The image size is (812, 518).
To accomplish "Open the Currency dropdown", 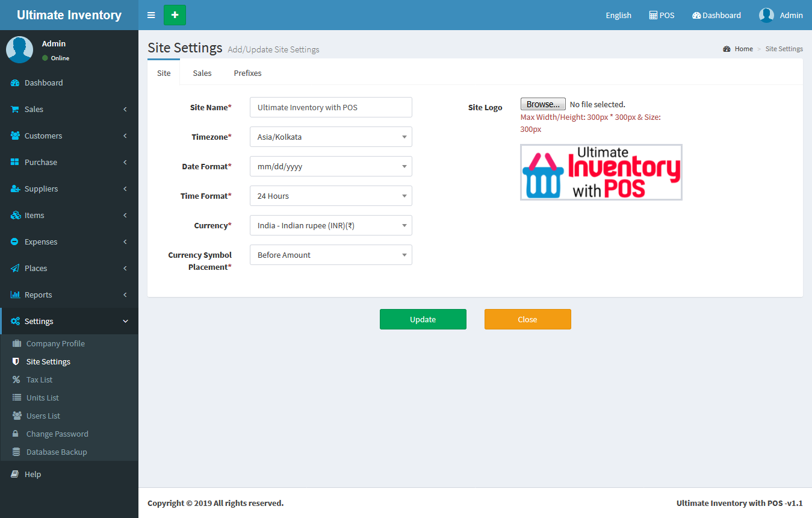I will pyautogui.click(x=330, y=225).
